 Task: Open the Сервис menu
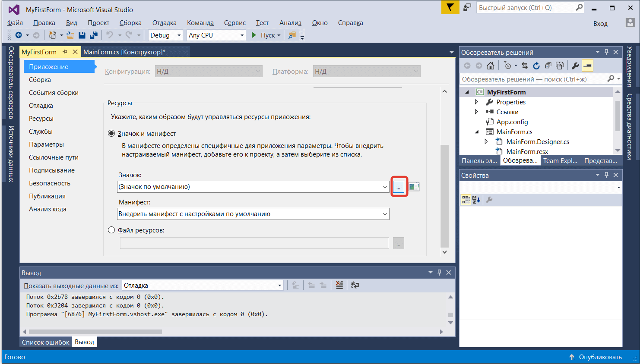click(x=235, y=23)
